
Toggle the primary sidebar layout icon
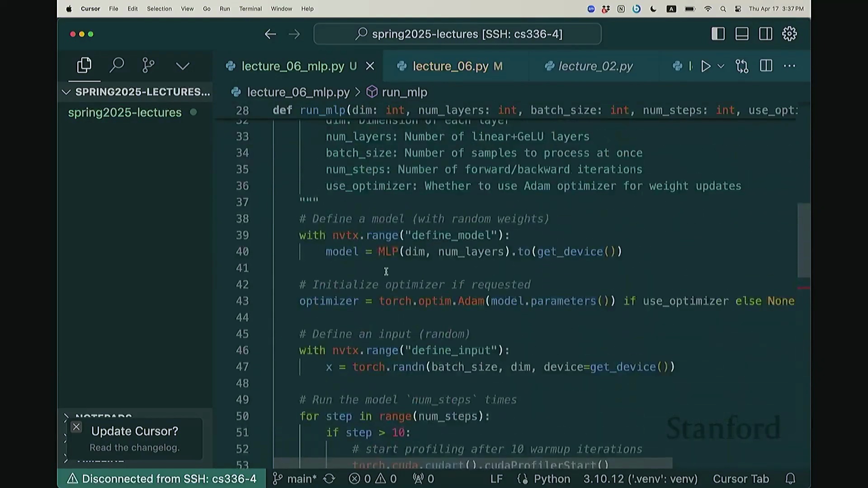pos(718,34)
